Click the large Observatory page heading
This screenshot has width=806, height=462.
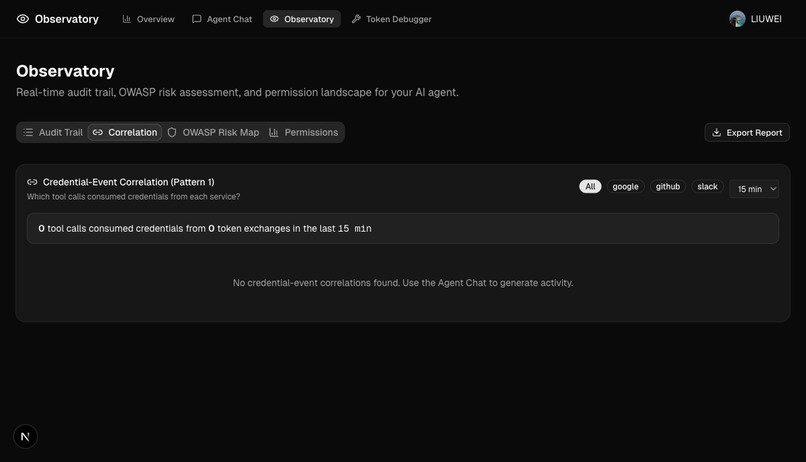65,71
